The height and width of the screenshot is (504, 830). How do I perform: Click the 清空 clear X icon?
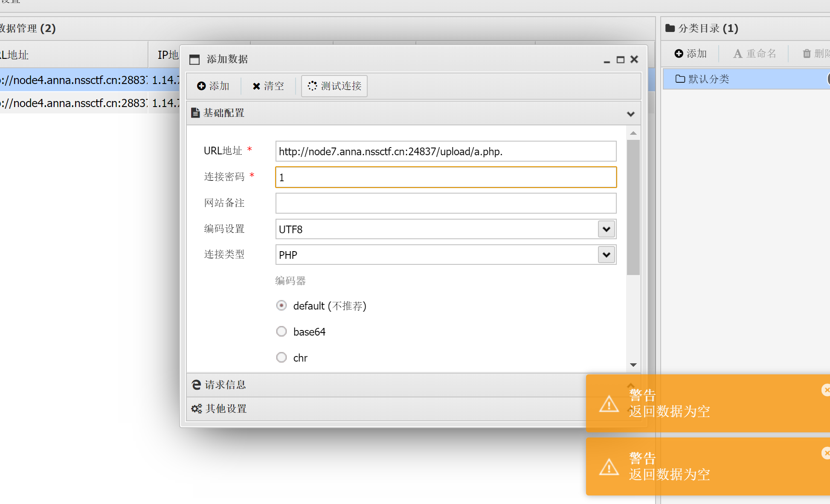[x=256, y=86]
